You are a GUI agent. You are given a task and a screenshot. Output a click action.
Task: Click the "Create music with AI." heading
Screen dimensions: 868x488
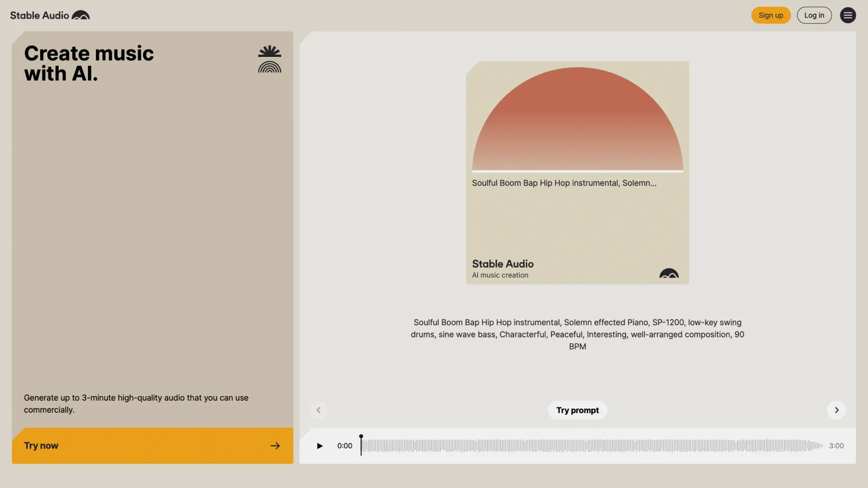pos(89,63)
